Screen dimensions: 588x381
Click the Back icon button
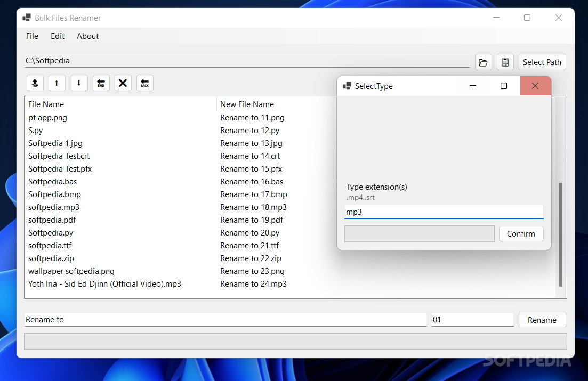[145, 83]
